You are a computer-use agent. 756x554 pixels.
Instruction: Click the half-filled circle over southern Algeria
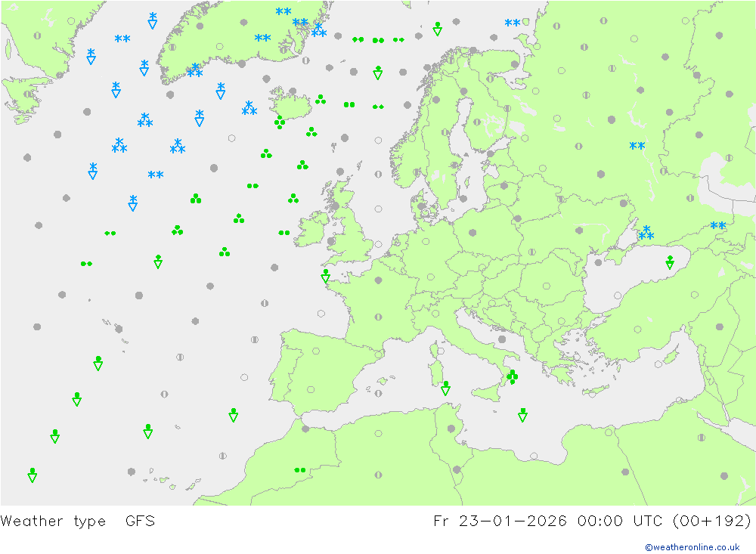[379, 475]
